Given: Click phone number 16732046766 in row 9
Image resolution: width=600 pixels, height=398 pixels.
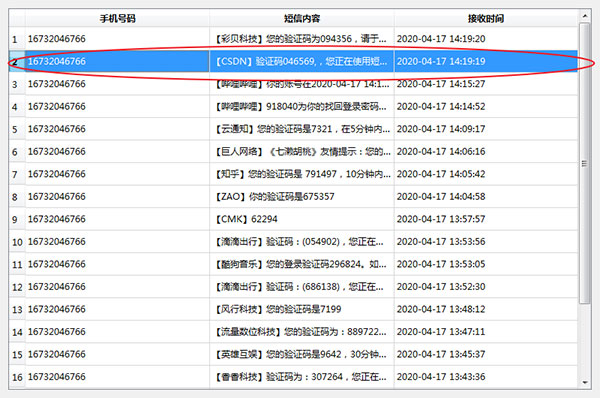Looking at the screenshot, I should (57, 219).
